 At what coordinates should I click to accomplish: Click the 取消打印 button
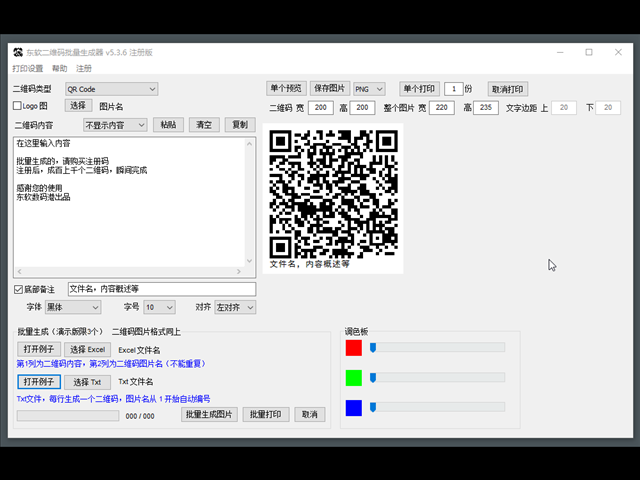click(508, 89)
